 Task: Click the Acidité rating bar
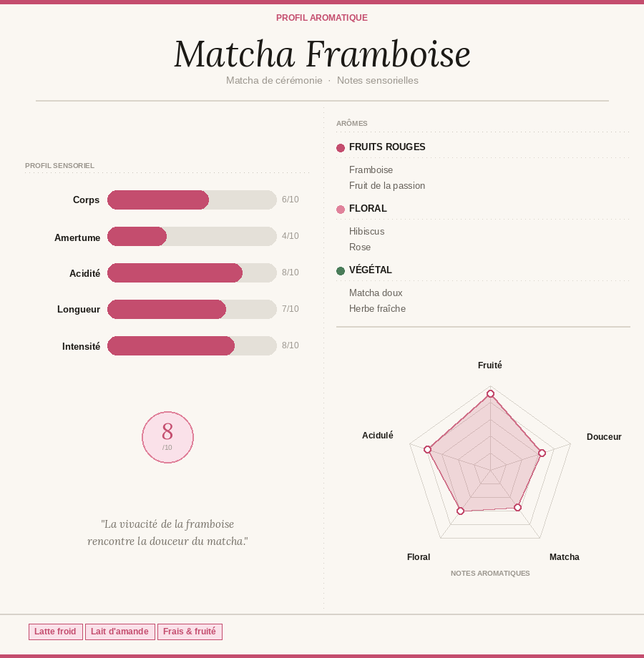[192, 273]
